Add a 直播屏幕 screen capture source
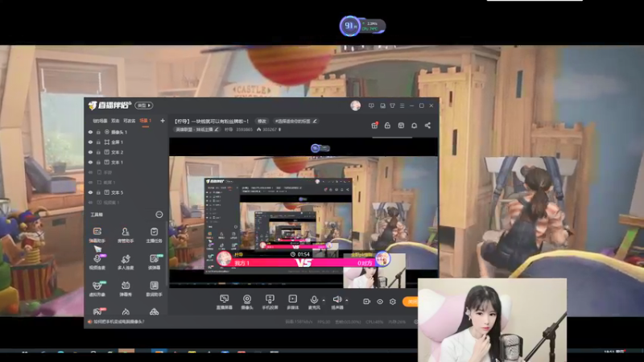Screen dimensions: 644x362 tap(225, 302)
